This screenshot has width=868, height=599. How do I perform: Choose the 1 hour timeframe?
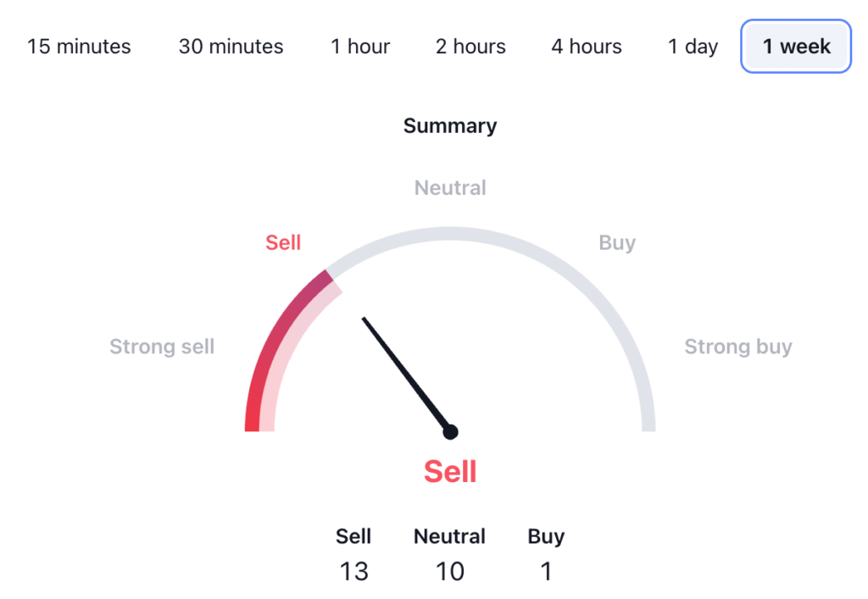pos(360,47)
